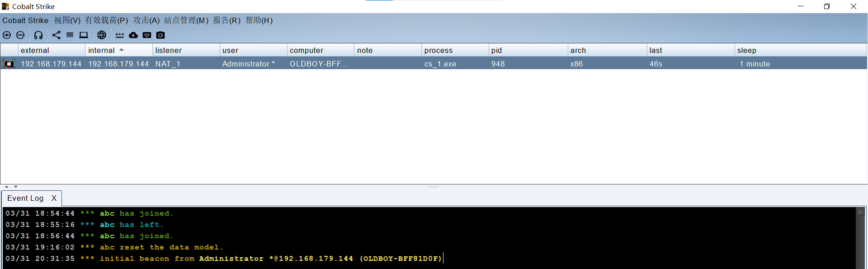The height and width of the screenshot is (269, 868).
Task: Open listeners via the headphones icon
Action: click(38, 35)
